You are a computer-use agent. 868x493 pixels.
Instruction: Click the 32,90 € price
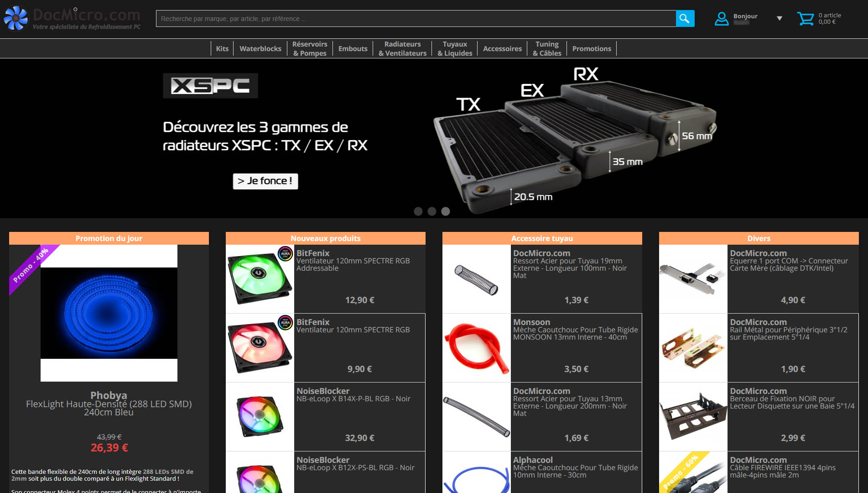pyautogui.click(x=360, y=438)
